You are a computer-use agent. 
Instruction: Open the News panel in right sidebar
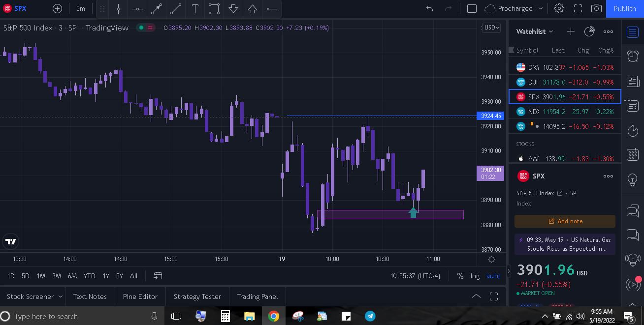click(x=633, y=81)
